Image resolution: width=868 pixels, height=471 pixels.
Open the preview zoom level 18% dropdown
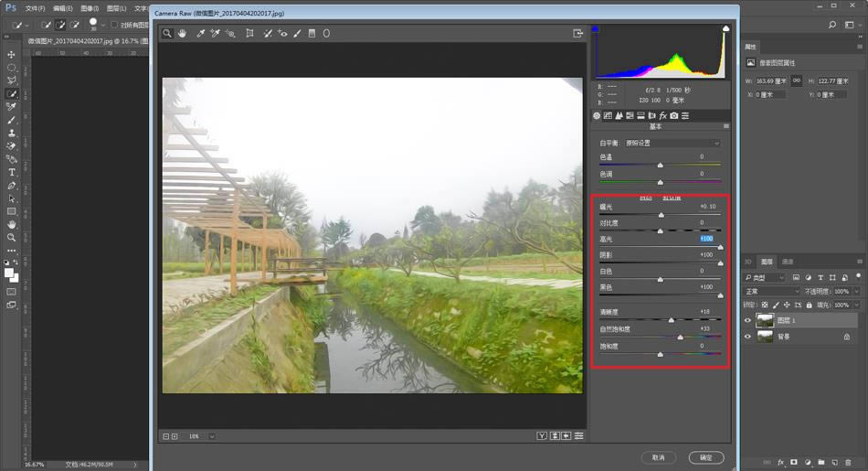pyautogui.click(x=212, y=436)
